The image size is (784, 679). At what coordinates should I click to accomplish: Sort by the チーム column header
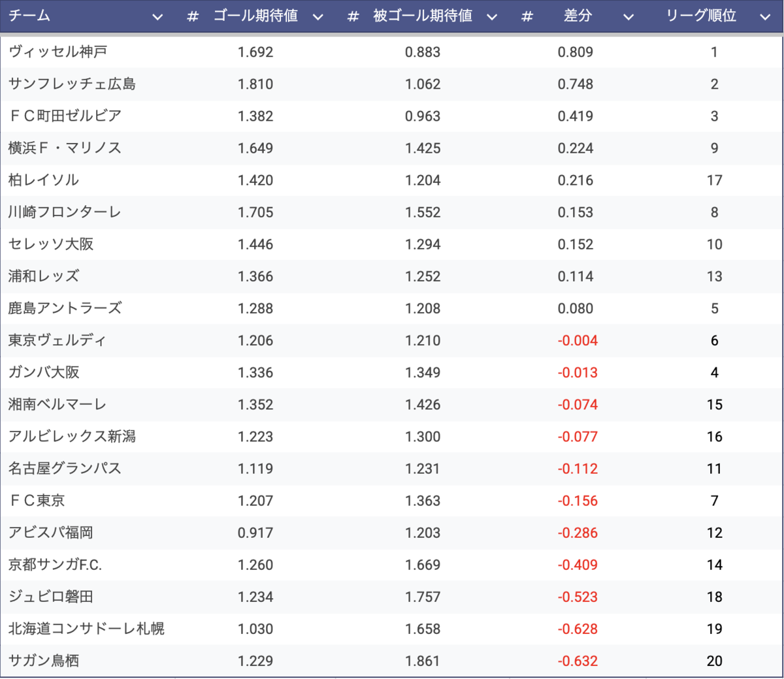pos(29,16)
